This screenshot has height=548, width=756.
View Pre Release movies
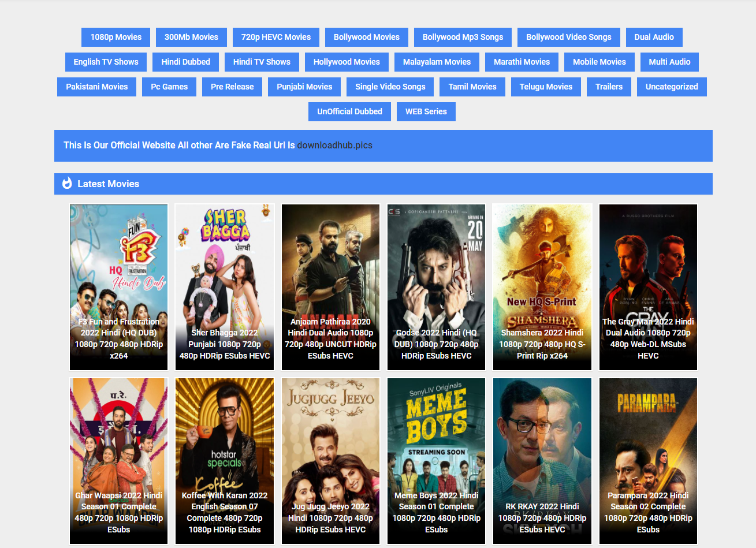pos(232,87)
